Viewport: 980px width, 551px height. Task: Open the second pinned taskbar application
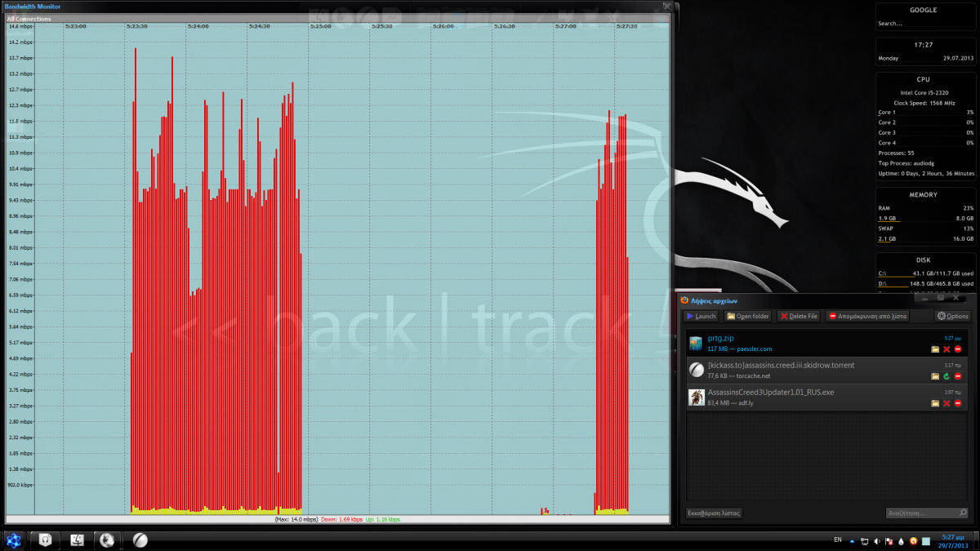[x=78, y=540]
